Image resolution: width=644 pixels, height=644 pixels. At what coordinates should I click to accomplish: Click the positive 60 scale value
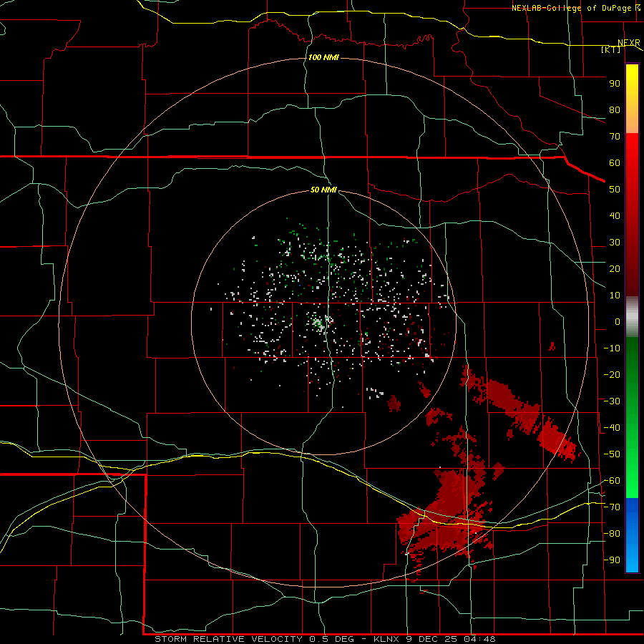[x=615, y=162]
